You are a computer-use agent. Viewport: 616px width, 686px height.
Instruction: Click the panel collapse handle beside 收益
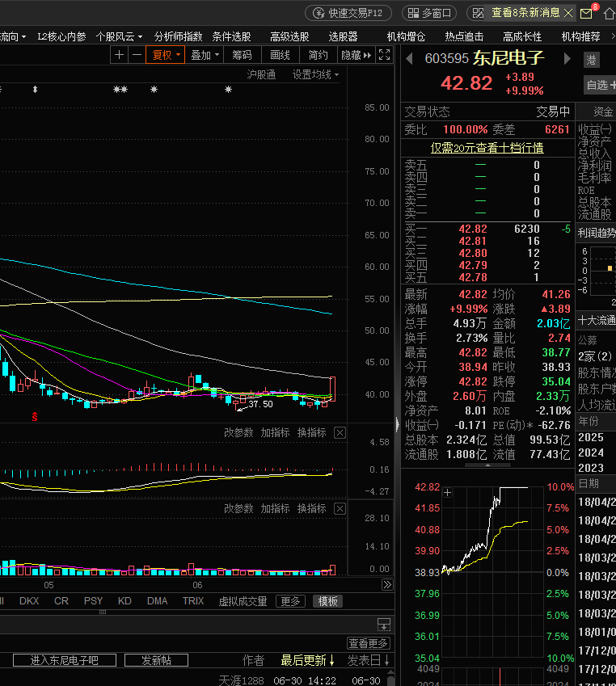398,424
